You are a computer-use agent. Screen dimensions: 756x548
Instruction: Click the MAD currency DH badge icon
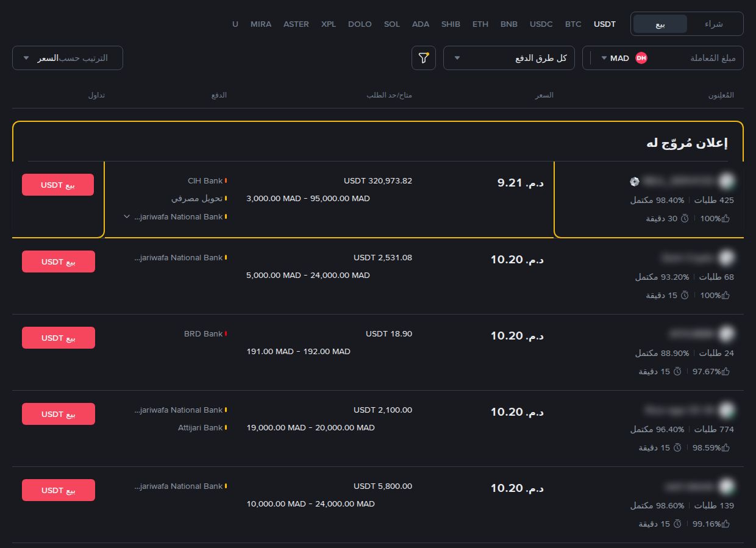click(641, 58)
